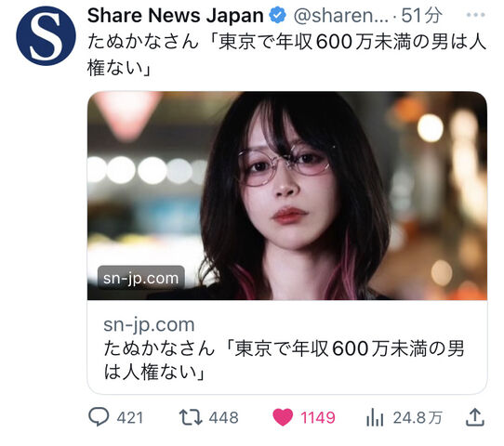504x446 pixels.
Task: Click the 24.8万 view count
Action: [x=418, y=418]
